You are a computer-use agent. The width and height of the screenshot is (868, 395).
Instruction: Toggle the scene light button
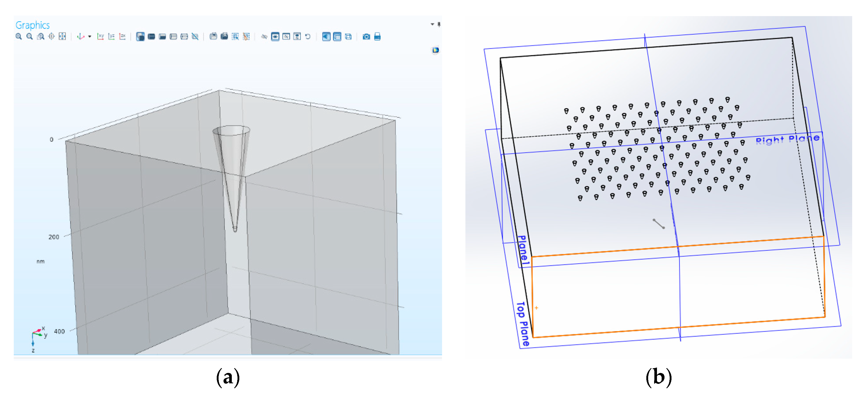click(x=326, y=36)
